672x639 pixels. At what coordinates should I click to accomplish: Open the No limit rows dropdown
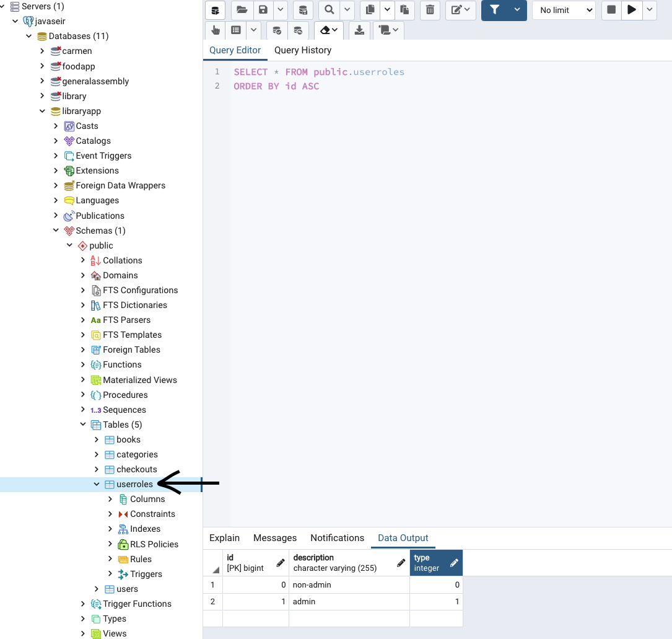(563, 10)
